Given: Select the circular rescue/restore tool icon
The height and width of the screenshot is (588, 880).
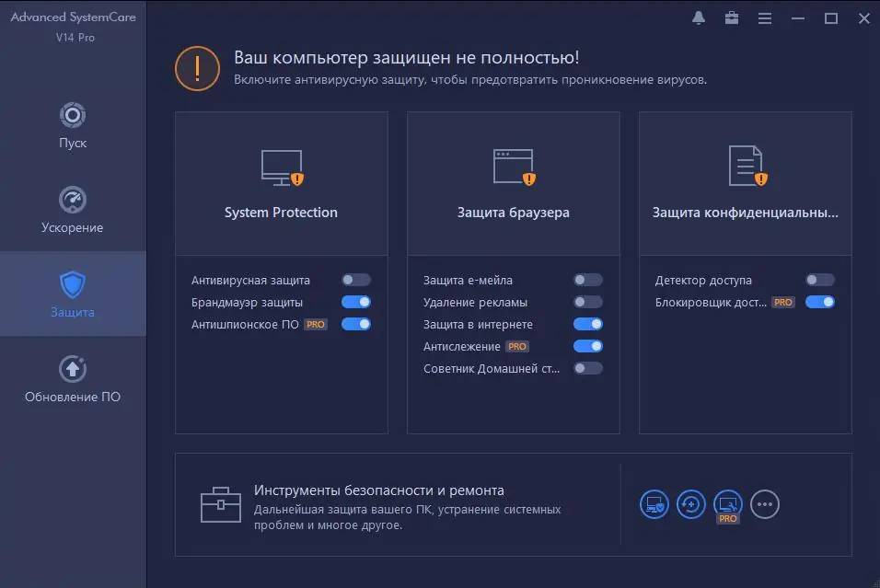Looking at the screenshot, I should click(690, 504).
